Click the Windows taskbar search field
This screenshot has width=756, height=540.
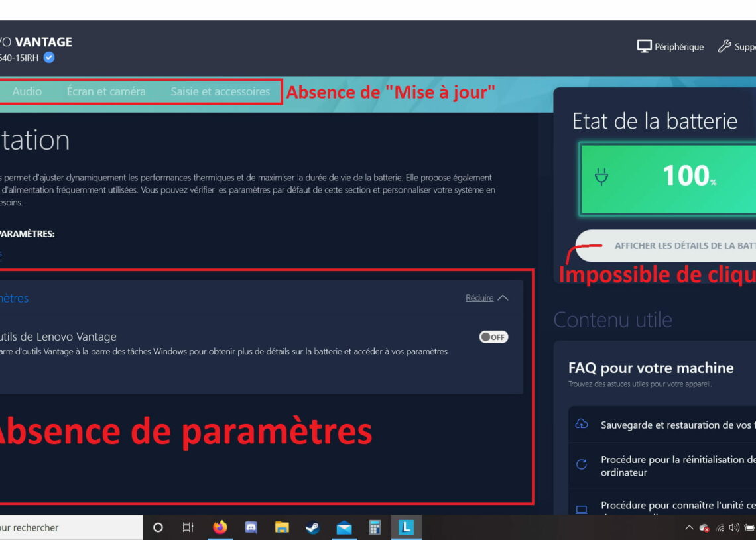coord(66,527)
